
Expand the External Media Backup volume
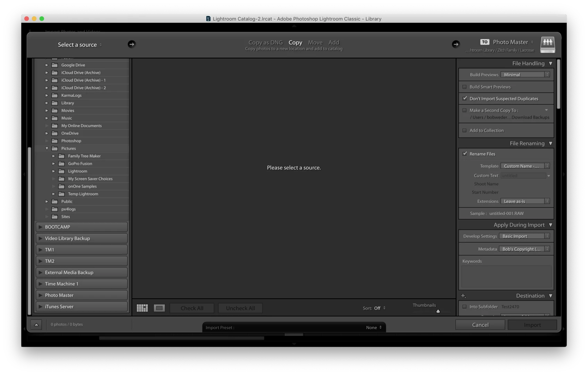[x=41, y=273]
